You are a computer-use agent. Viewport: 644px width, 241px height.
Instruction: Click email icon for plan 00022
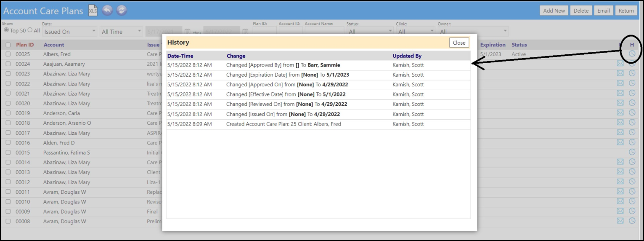click(x=620, y=83)
